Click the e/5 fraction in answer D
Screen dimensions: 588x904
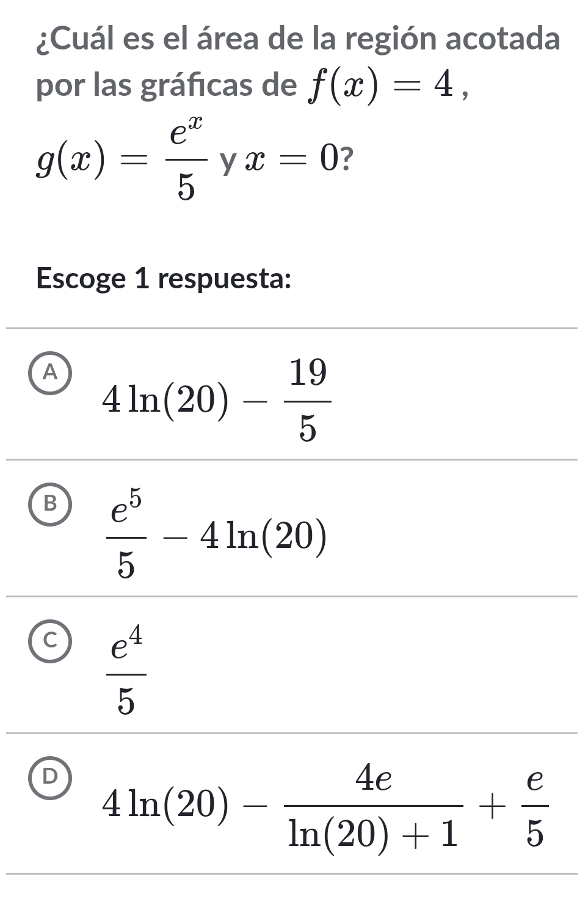535,806
